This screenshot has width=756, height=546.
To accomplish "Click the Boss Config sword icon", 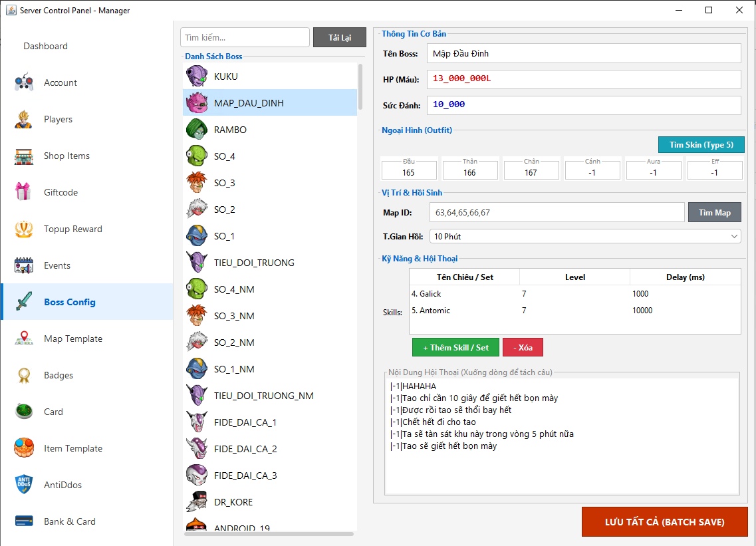I will point(24,301).
